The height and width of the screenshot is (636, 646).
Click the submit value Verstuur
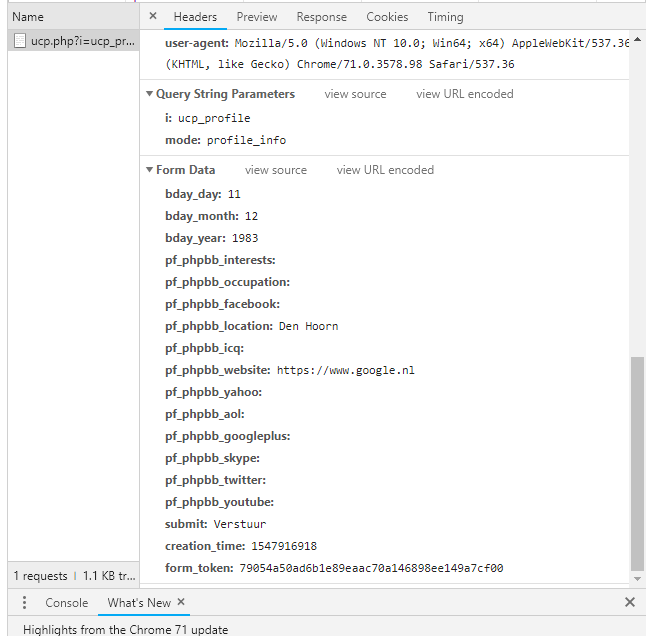tap(240, 524)
